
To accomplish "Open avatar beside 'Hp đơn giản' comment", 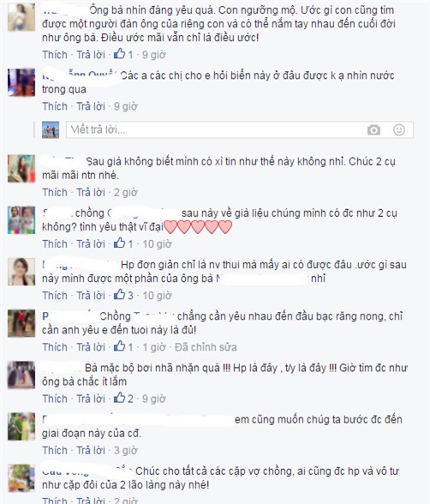I will pos(21,272).
